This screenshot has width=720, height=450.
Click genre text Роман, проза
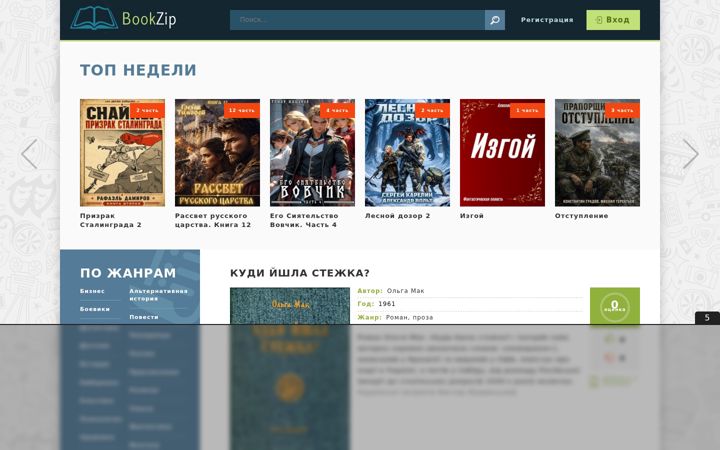pyautogui.click(x=409, y=317)
